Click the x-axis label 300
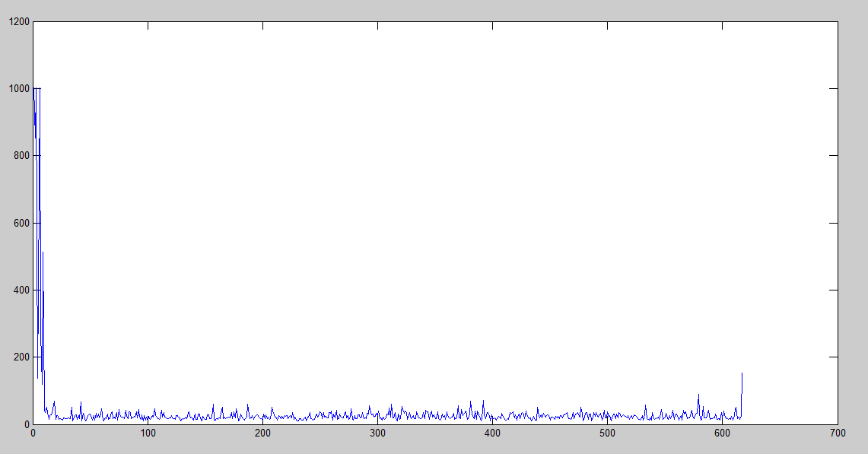Screen dimensions: 868x454 [x=377, y=433]
